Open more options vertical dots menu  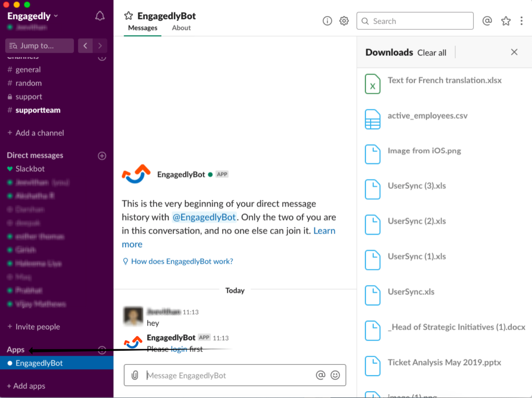click(521, 21)
